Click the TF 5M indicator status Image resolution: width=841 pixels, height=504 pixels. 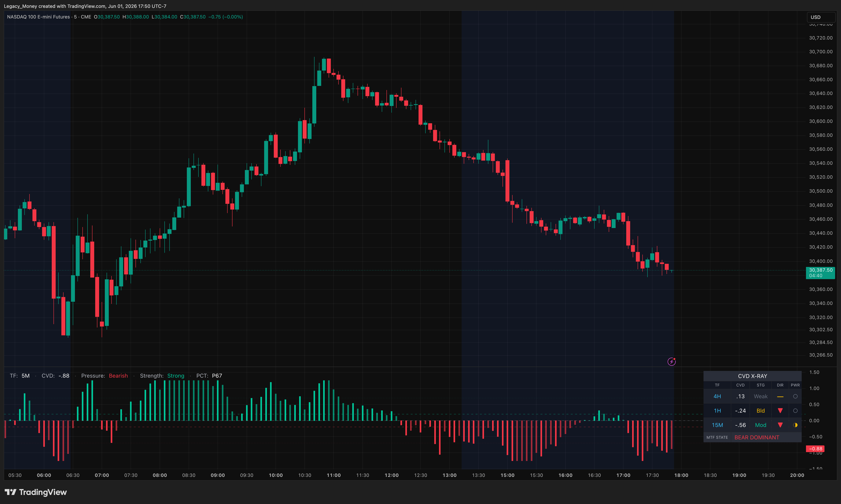tap(20, 376)
